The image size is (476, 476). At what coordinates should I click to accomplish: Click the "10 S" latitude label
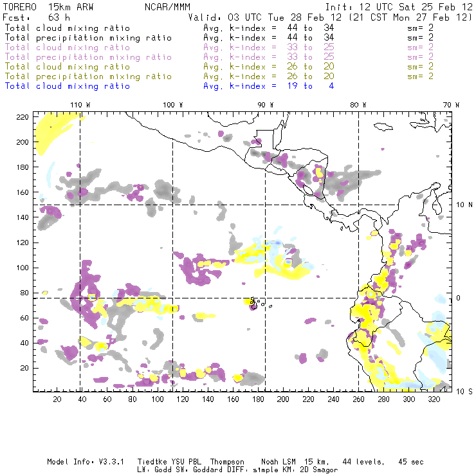(x=464, y=392)
